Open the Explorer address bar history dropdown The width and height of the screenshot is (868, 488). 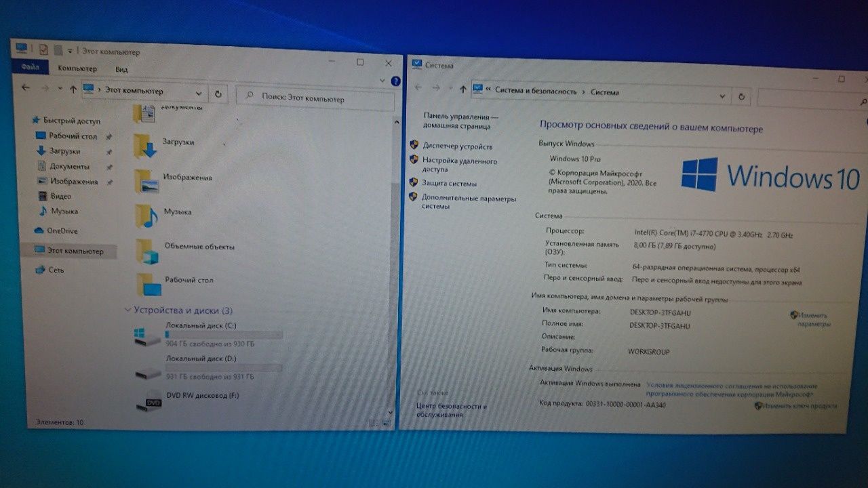(x=199, y=93)
